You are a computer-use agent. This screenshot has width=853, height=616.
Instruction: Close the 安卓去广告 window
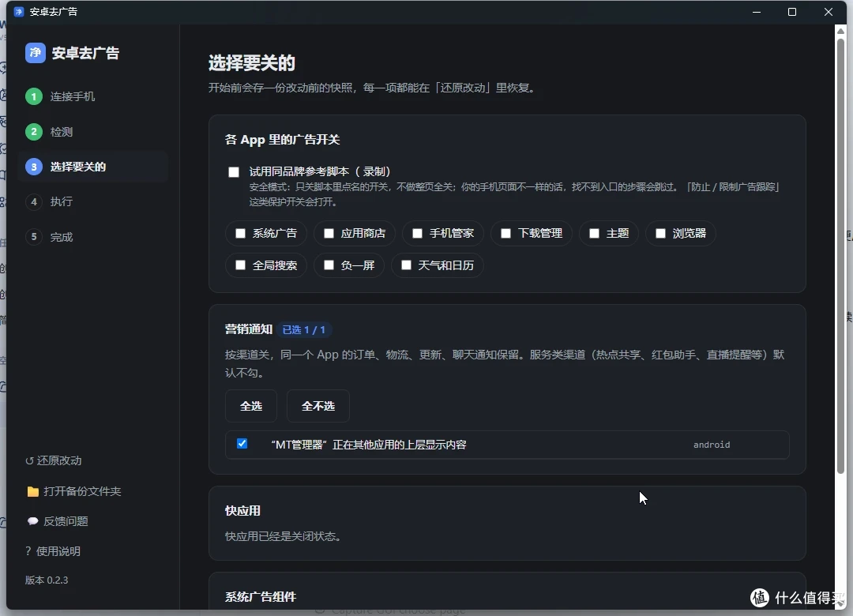pyautogui.click(x=828, y=12)
